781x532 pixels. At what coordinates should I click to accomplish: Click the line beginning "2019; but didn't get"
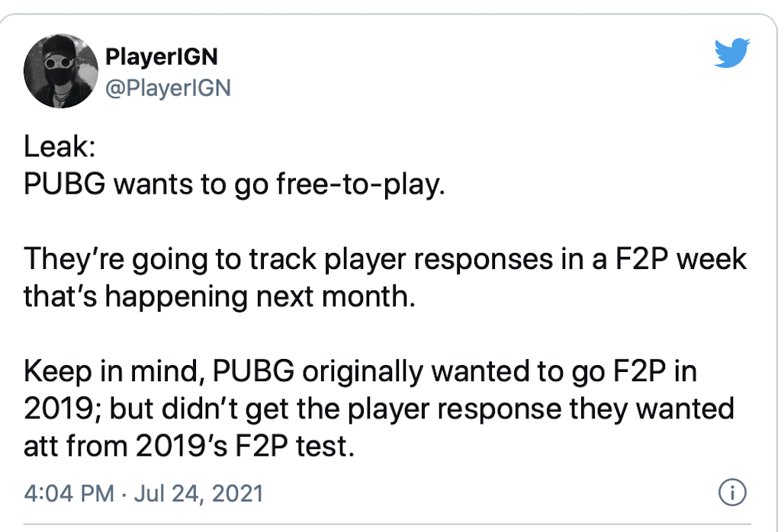pos(378,409)
